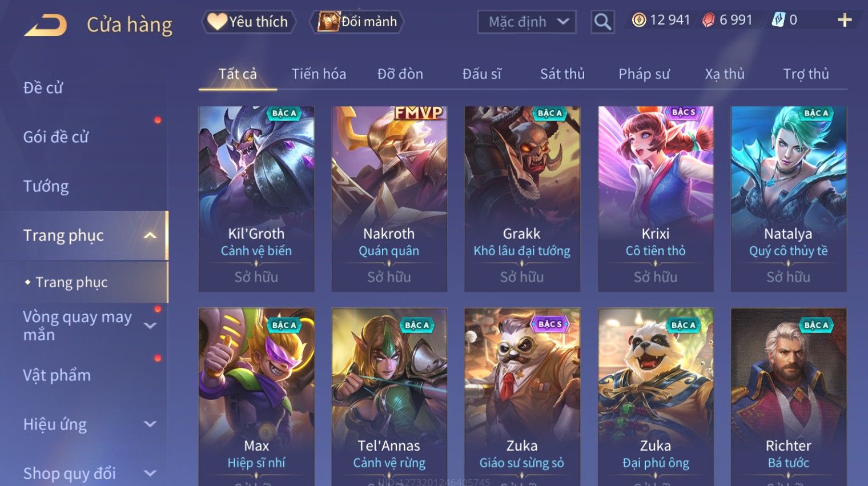Tap the red ruby currency icon

tap(708, 21)
